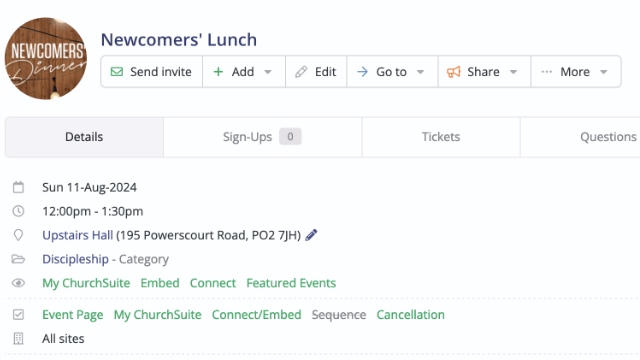Open the Go to dropdown
The height and width of the screenshot is (360, 640).
click(392, 72)
